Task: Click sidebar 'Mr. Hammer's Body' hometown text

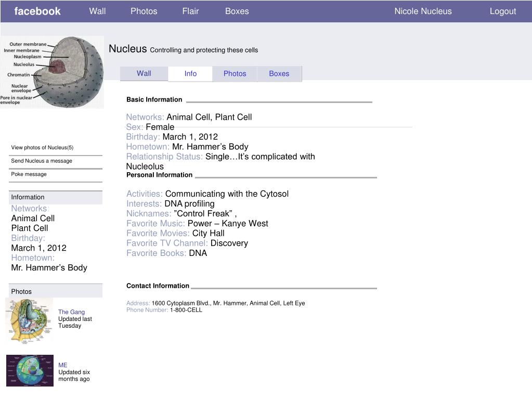Action: pos(49,268)
